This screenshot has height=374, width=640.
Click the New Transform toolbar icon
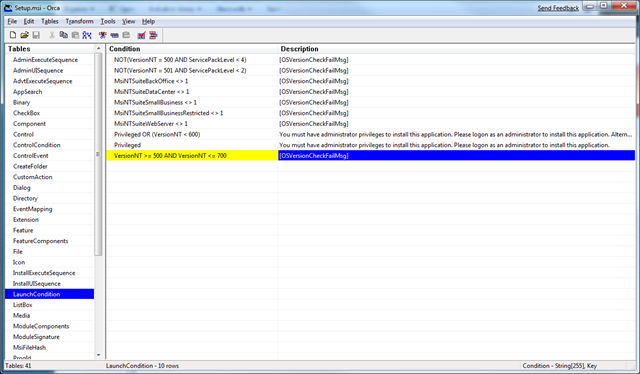click(x=102, y=35)
